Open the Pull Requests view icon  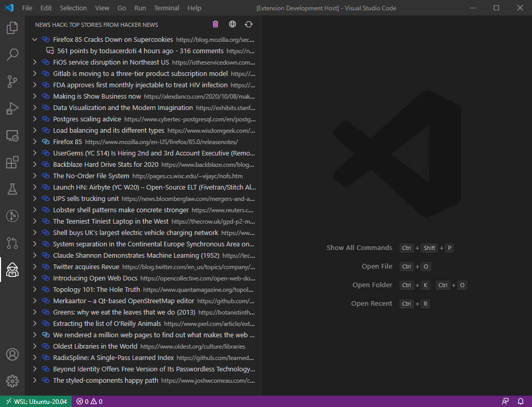(x=12, y=243)
